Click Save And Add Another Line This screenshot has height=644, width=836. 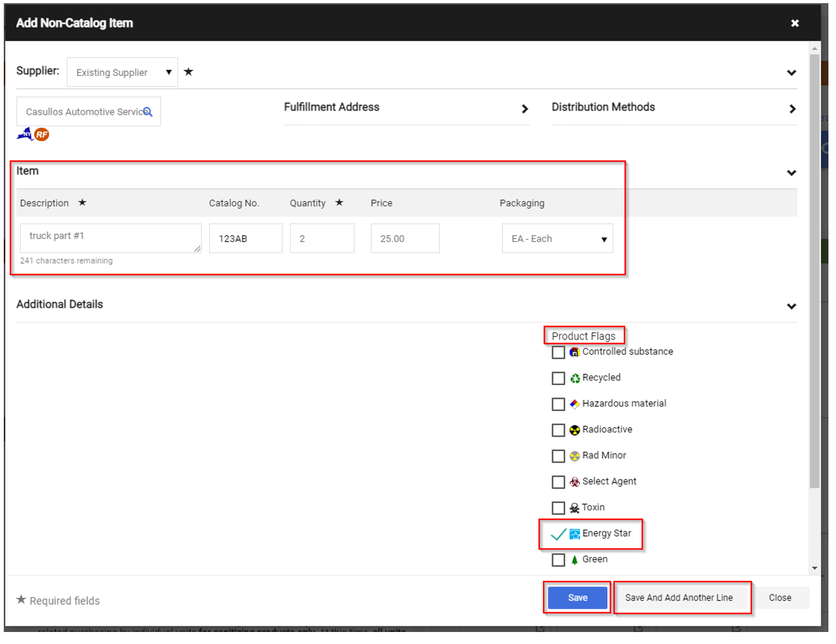[679, 598]
